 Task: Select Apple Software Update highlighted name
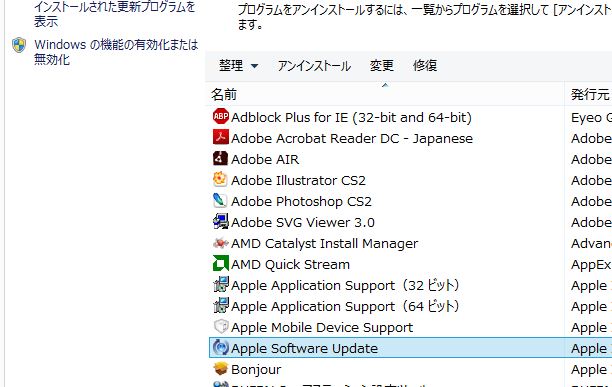304,348
